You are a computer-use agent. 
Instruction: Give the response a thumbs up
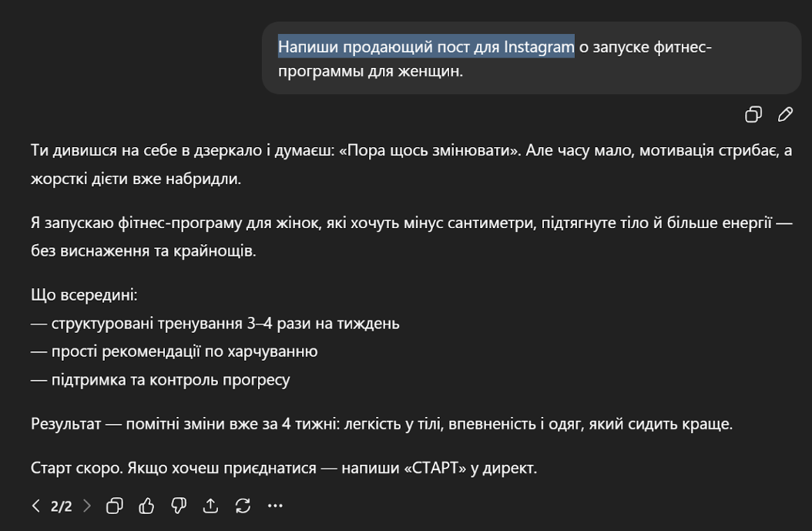[146, 506]
